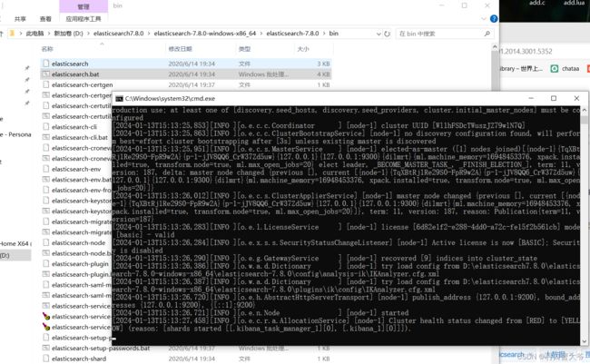Click the elasticsearch.bat file icon
The height and width of the screenshot is (364, 590).
46,74
